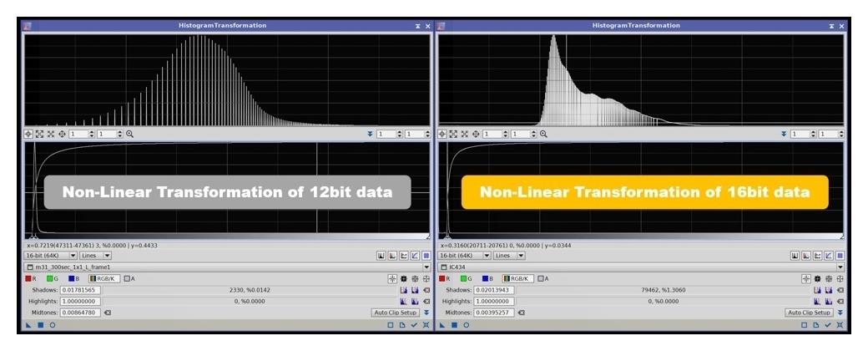Click Real-Time Preview circle in left panel
Screen dimensions: 868x351
(52, 323)
